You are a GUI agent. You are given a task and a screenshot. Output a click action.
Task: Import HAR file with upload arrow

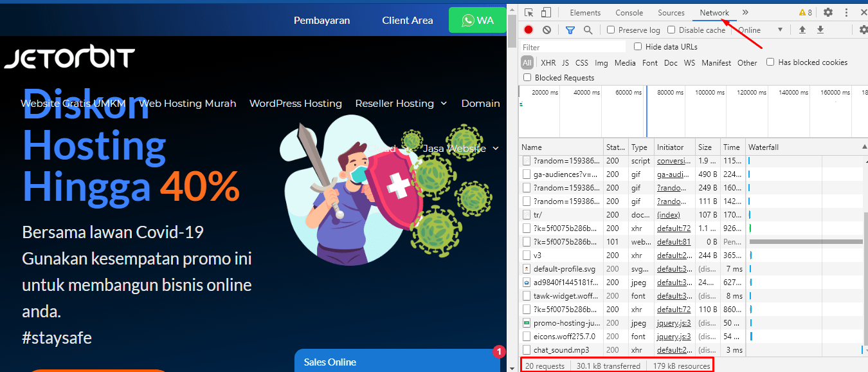tap(802, 30)
